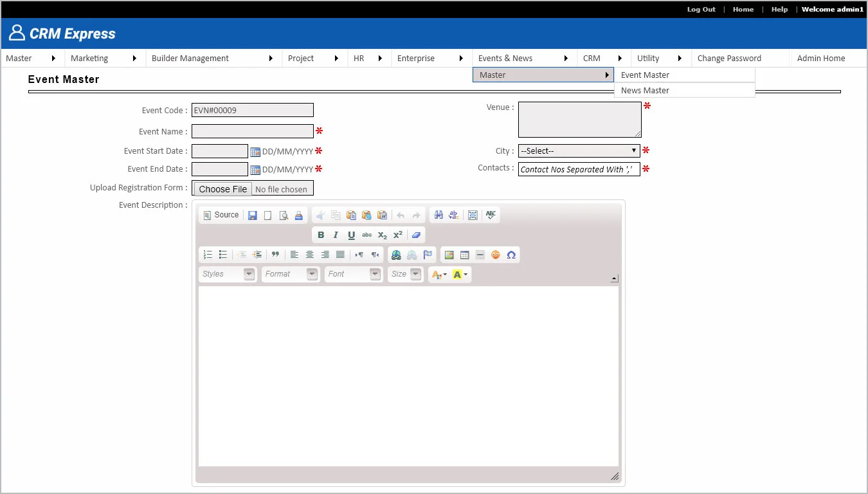Viewport: 868px width, 494px height.
Task: Click the Find binoculars icon
Action: pos(439,215)
